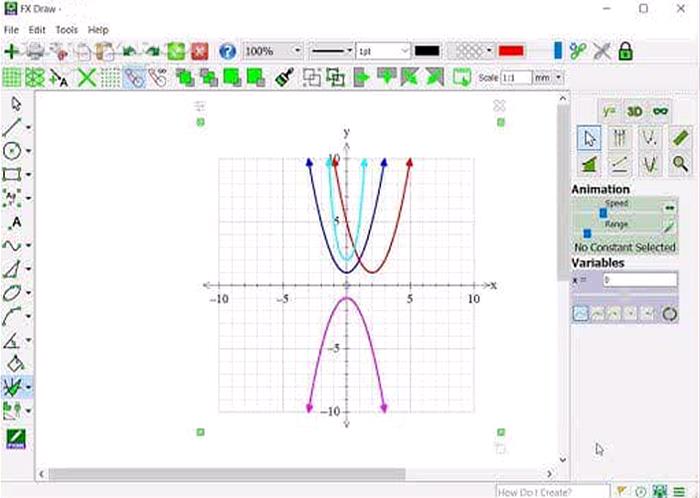Image resolution: width=700 pixels, height=498 pixels.
Task: Click the printer icon
Action: pyautogui.click(x=35, y=51)
